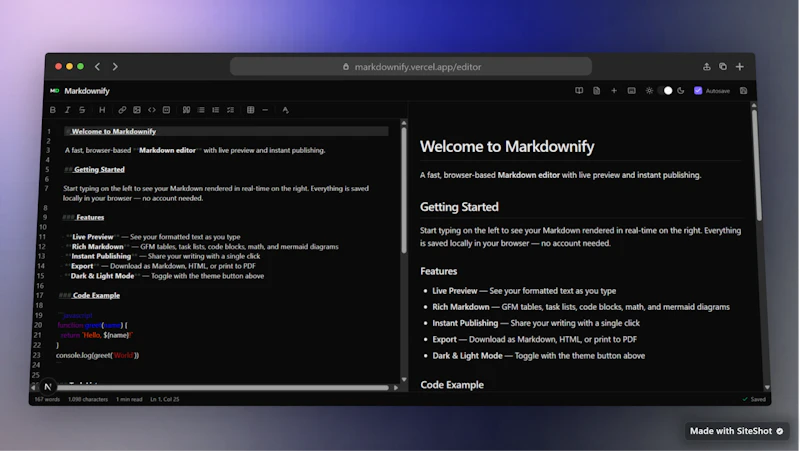Image resolution: width=800 pixels, height=451 pixels.
Task: Insert a numbered list from the toolbar
Action: (x=216, y=110)
